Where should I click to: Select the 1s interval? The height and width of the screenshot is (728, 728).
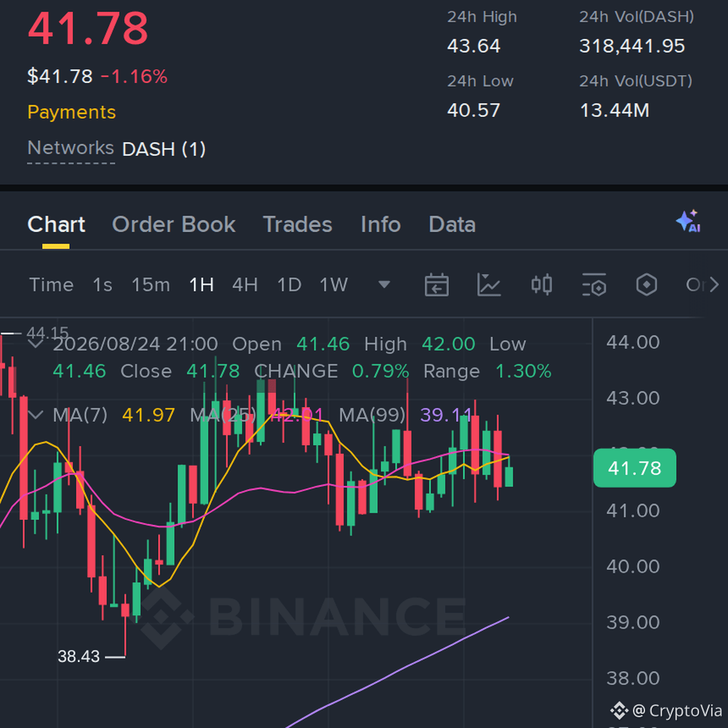point(102,284)
